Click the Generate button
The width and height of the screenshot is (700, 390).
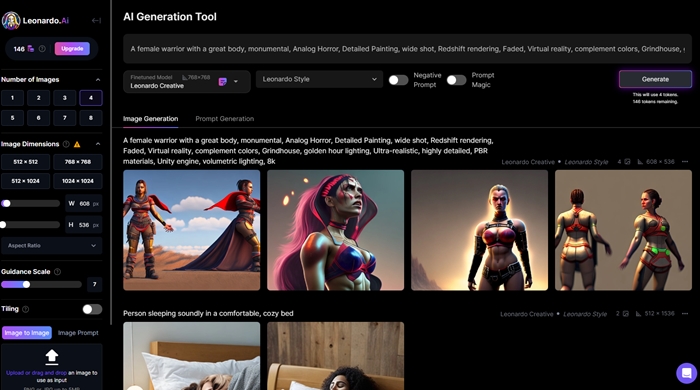tap(655, 79)
